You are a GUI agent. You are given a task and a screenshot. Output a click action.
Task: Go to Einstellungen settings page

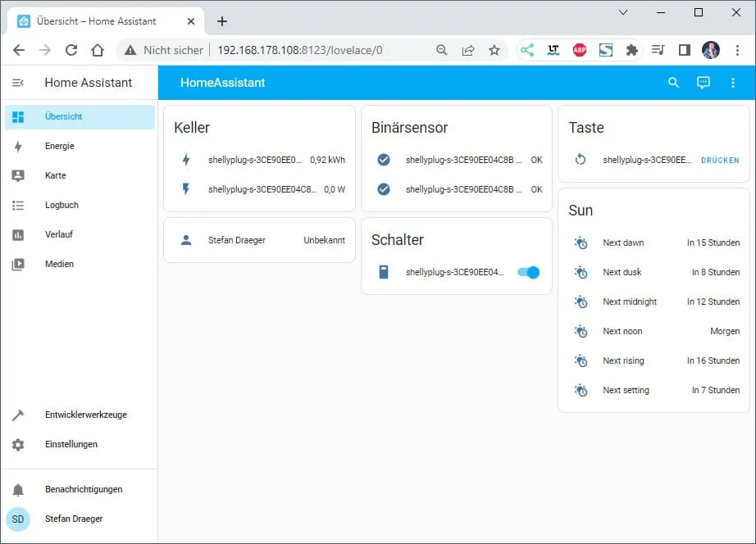point(71,444)
